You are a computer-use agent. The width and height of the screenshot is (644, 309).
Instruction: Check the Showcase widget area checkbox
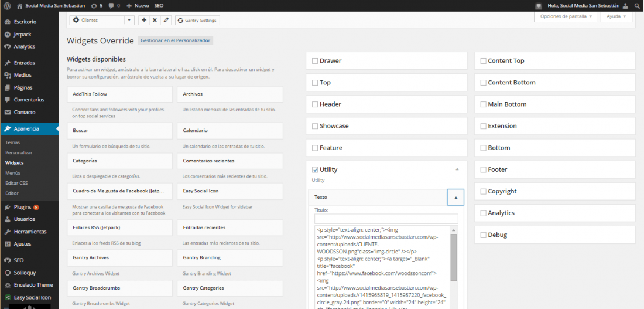315,126
